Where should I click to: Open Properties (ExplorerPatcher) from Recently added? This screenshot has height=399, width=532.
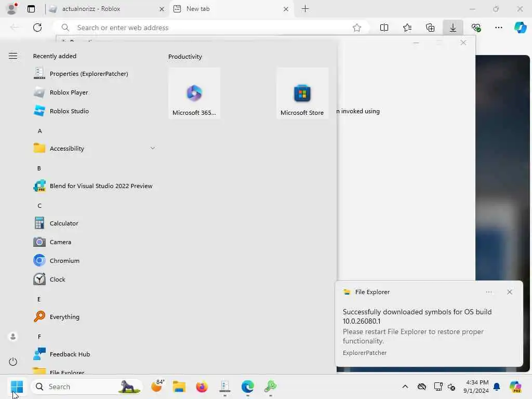81,74
